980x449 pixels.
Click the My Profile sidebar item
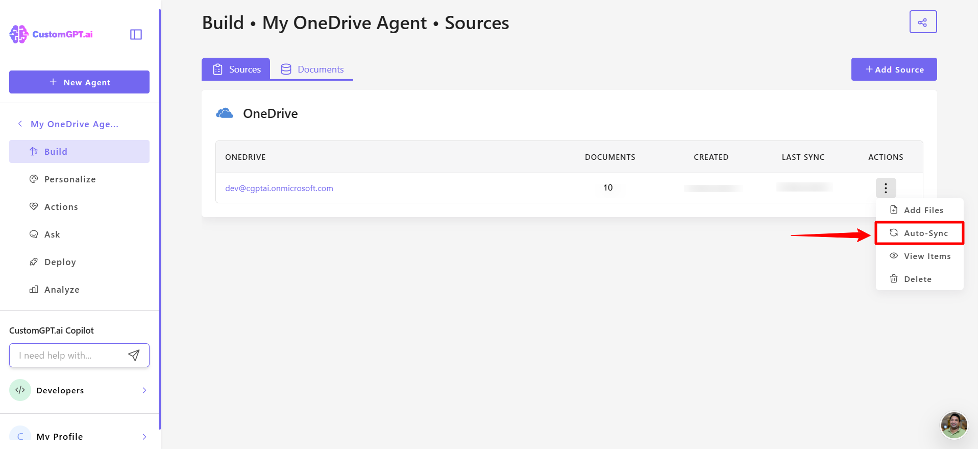(x=79, y=436)
